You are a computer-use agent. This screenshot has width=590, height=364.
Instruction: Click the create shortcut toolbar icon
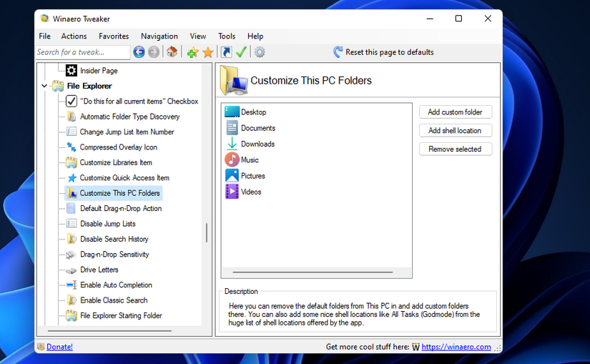[226, 52]
